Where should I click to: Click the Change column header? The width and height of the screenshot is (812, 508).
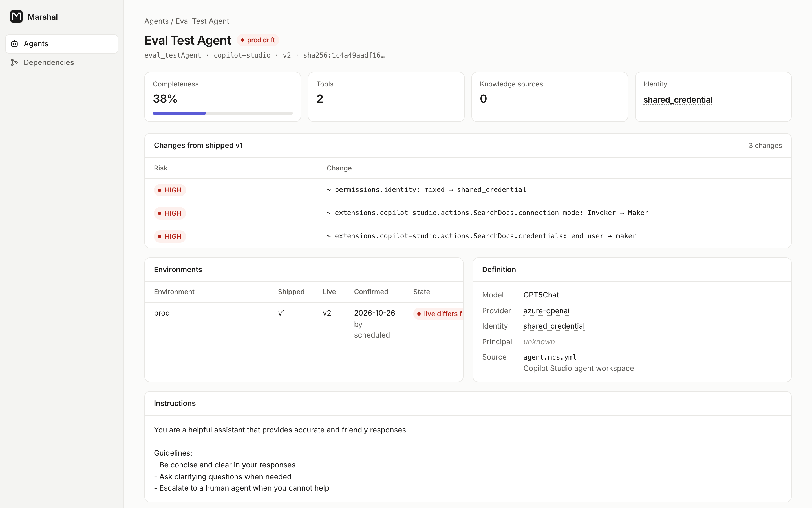(339, 168)
